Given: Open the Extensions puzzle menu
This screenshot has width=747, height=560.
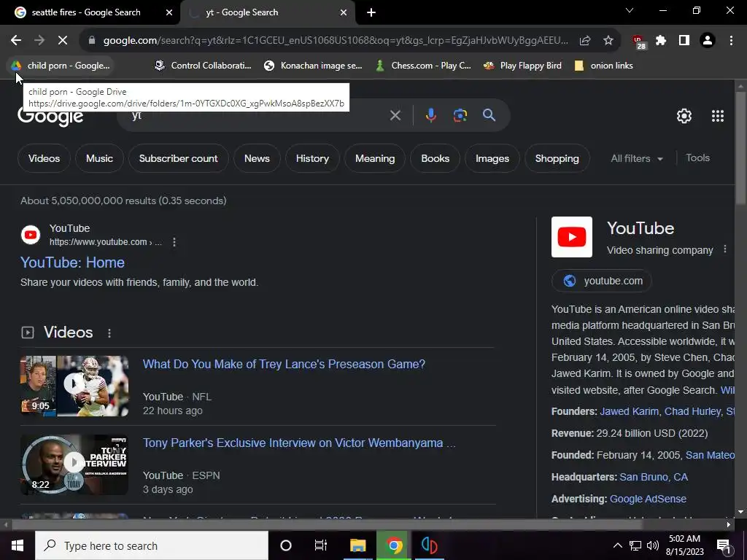Looking at the screenshot, I should click(661, 41).
